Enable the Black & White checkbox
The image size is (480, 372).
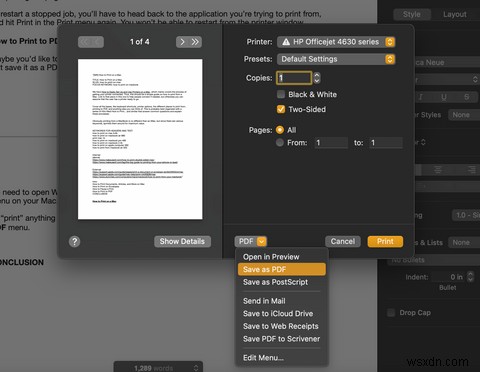281,94
